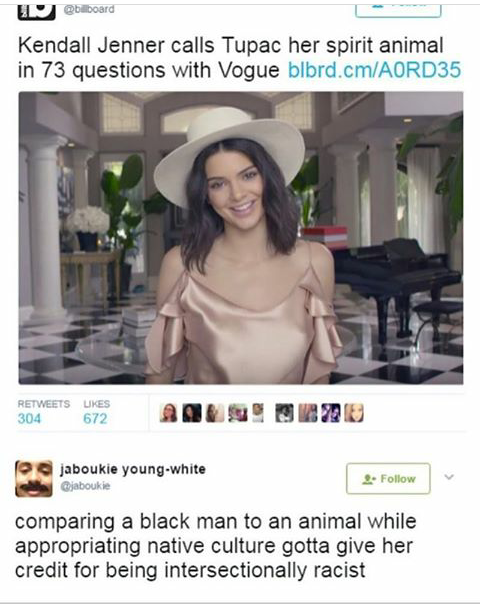Expand the tweet options chevron

pyautogui.click(x=449, y=477)
